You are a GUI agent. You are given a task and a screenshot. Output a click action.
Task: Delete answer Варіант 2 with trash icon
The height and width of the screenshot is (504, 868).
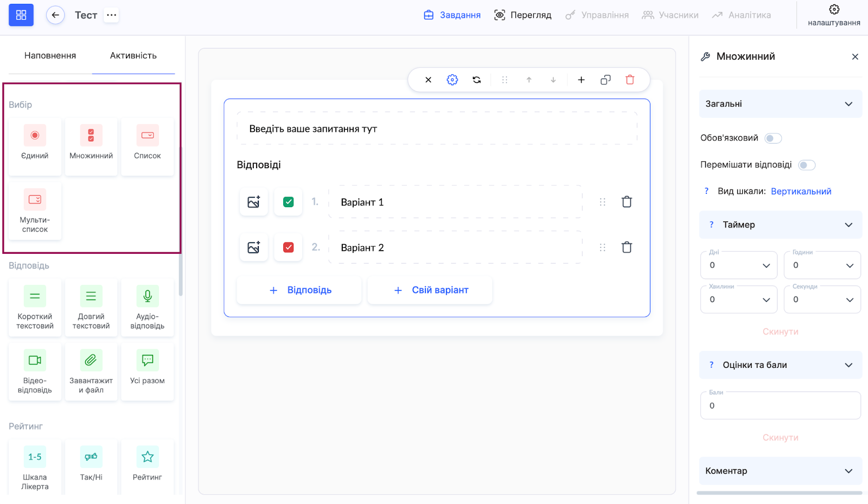[x=627, y=247]
